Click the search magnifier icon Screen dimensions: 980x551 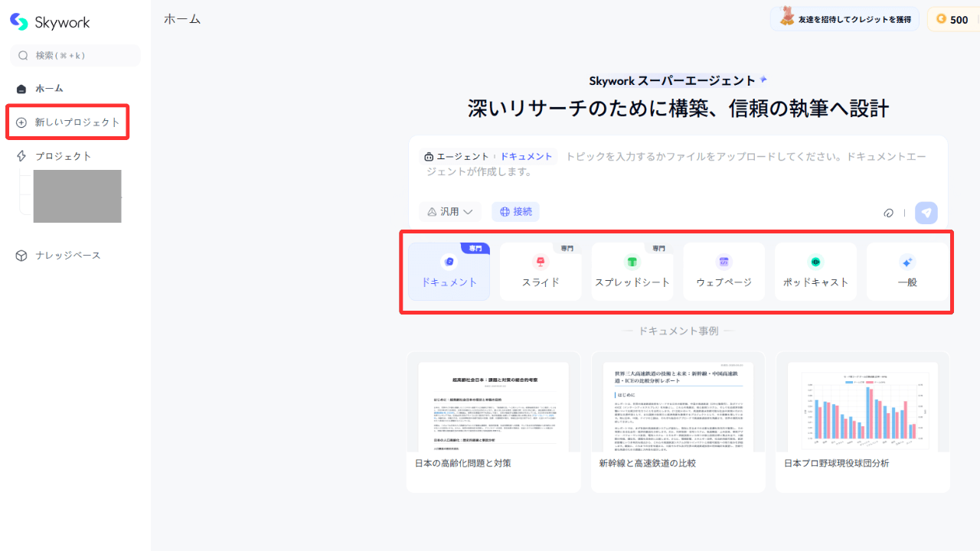[x=23, y=55]
